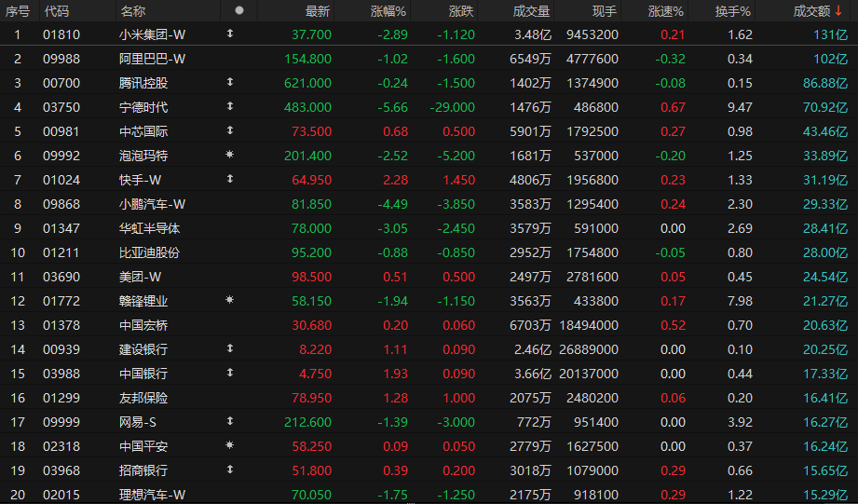Select stock name 快手-W

pos(140,180)
